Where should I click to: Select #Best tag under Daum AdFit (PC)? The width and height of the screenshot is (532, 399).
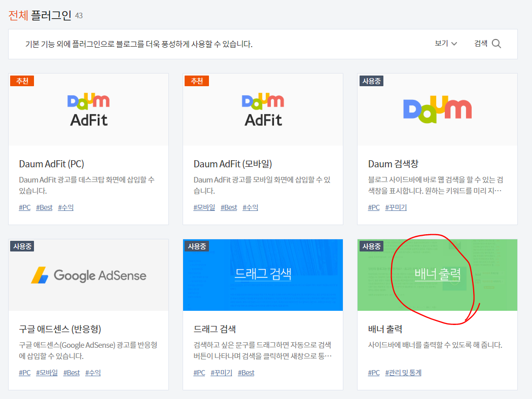[x=45, y=207]
